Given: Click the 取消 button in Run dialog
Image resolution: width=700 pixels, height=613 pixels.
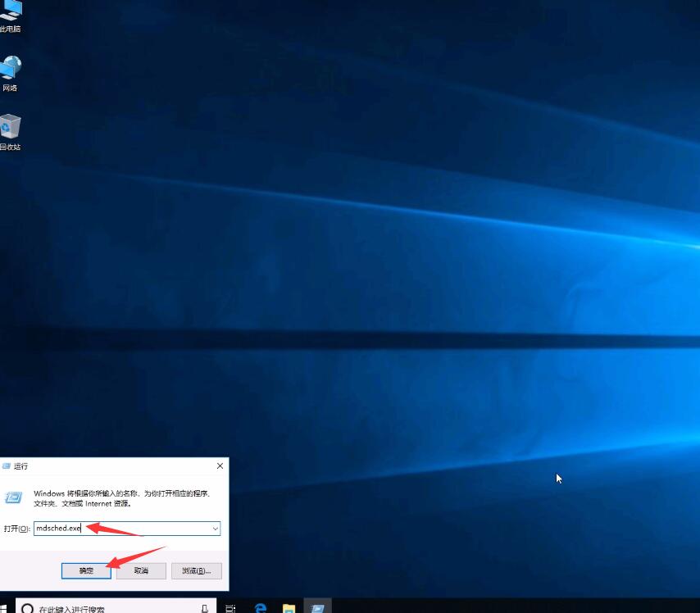Looking at the screenshot, I should [x=141, y=570].
